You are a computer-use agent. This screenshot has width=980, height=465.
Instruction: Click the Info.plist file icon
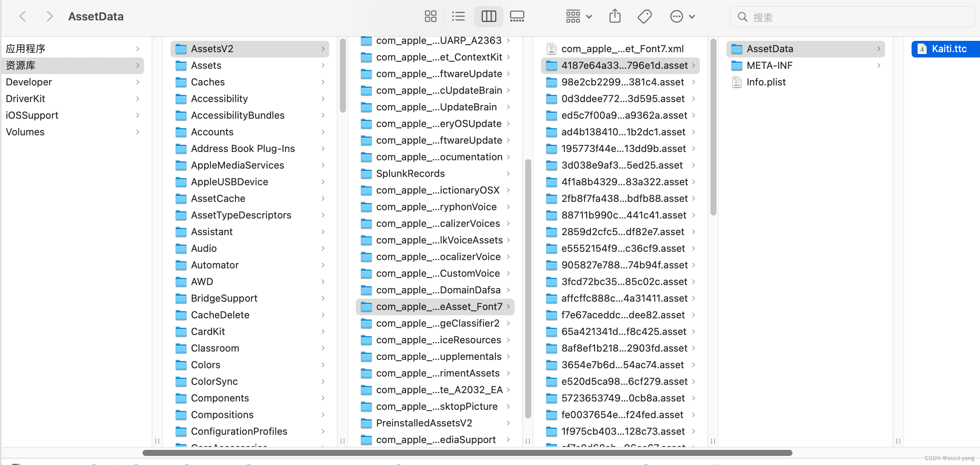pos(737,82)
